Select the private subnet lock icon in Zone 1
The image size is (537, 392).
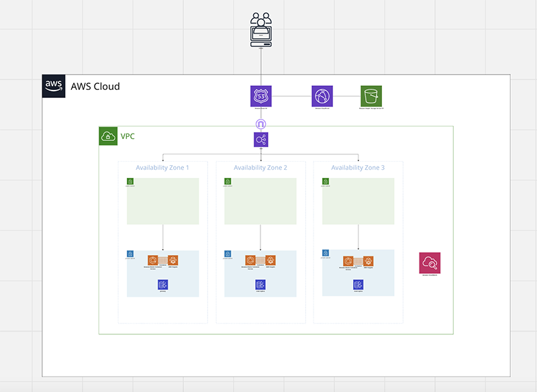(x=130, y=254)
